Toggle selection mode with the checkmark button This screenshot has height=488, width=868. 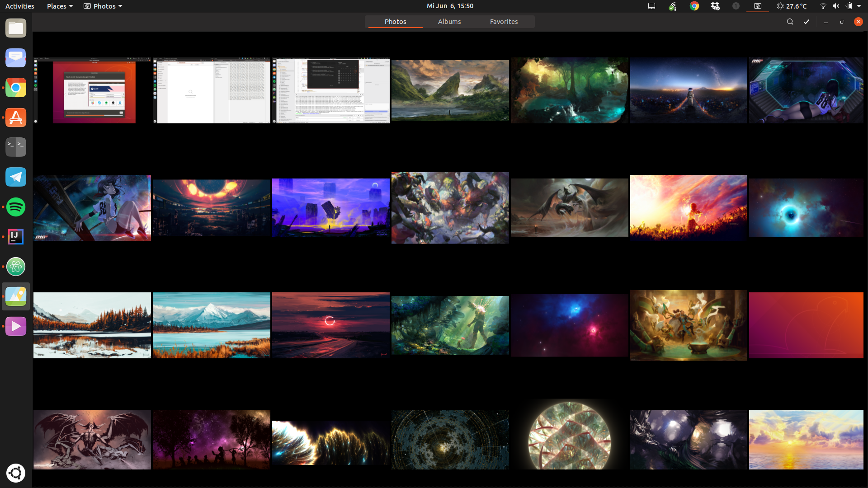click(x=807, y=22)
